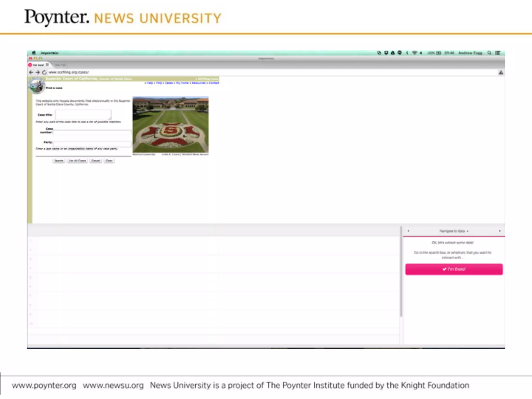Click the warning triangle icon beside address bar
This screenshot has width=532, height=399.
point(501,72)
